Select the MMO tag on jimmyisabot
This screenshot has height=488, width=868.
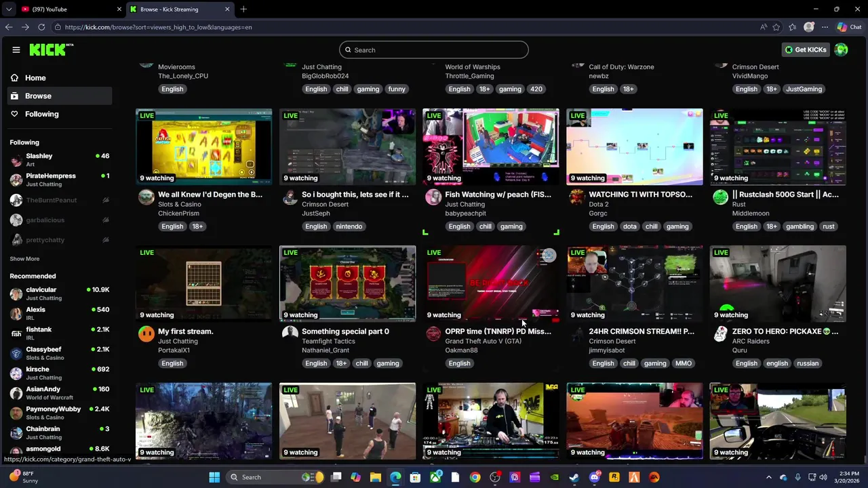(x=684, y=363)
